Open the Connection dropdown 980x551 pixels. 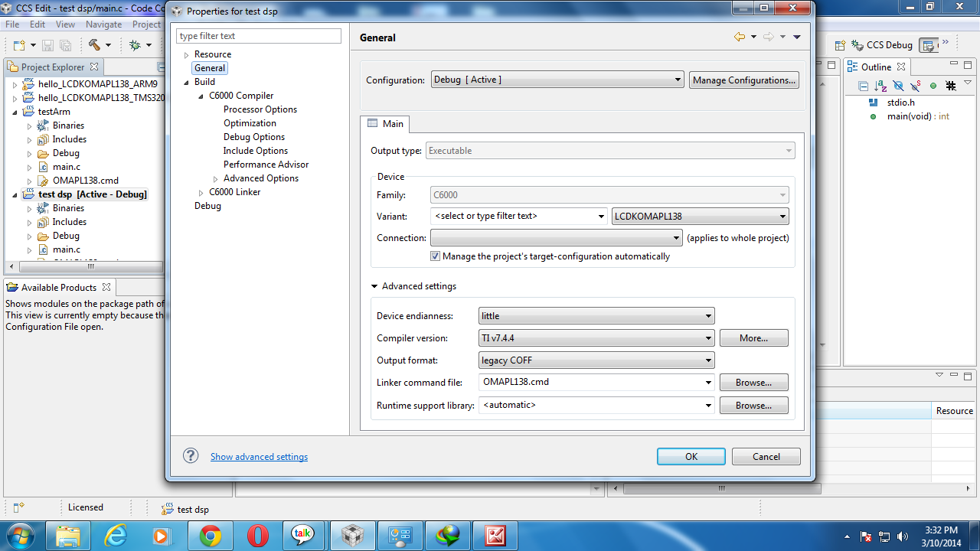click(x=557, y=238)
